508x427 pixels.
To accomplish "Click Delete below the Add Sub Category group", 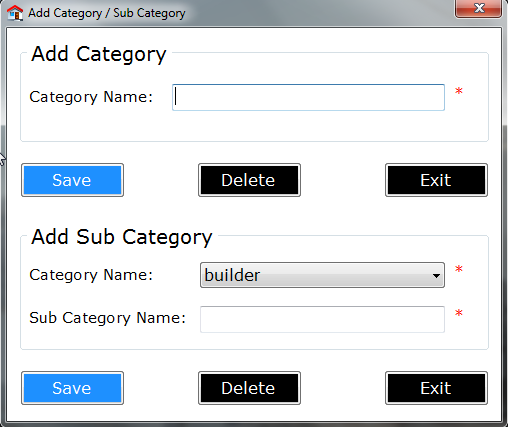I will pyautogui.click(x=249, y=388).
